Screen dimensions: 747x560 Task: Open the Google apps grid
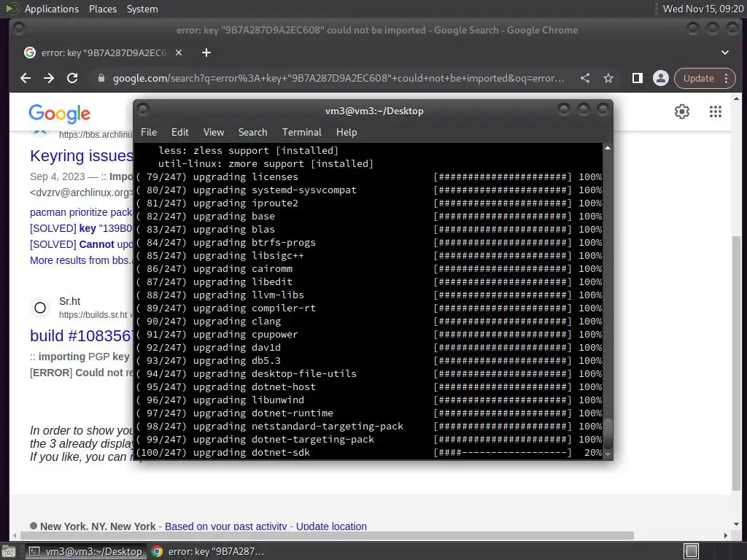716,112
